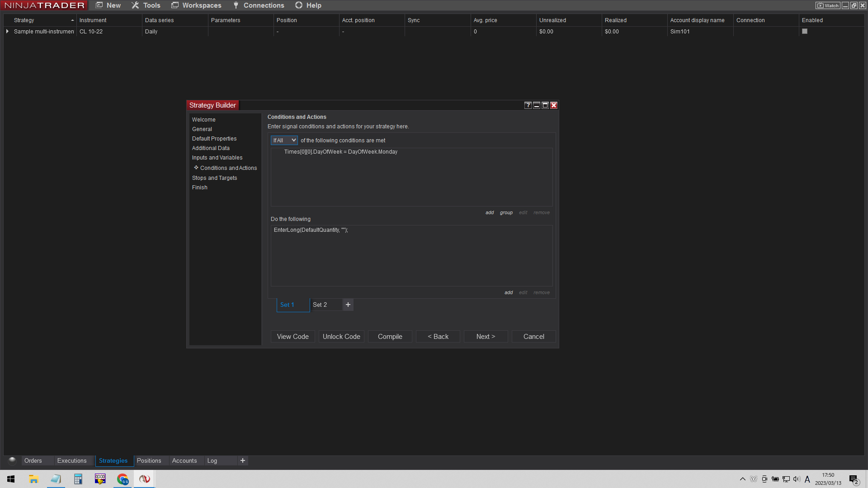Sort by Strategy column header arrow
The image size is (868, 488).
72,20
